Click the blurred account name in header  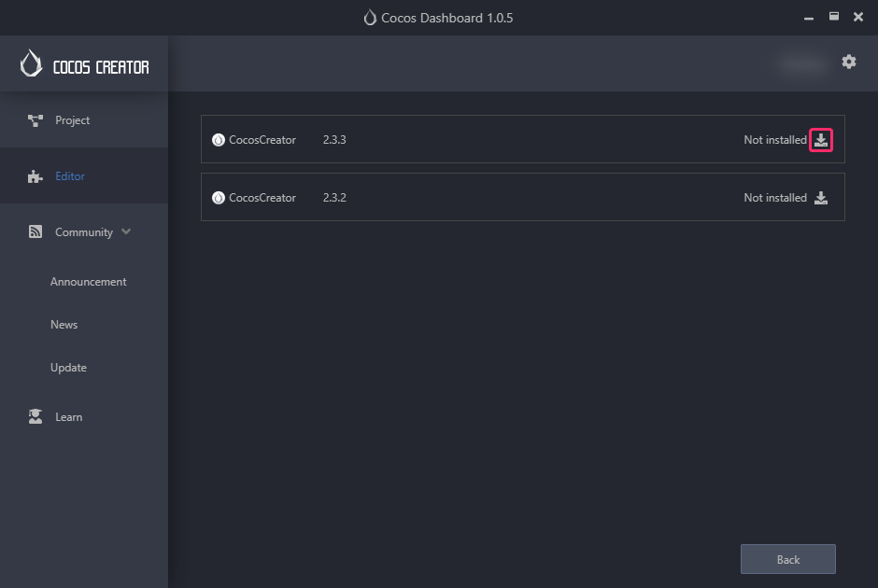(803, 63)
